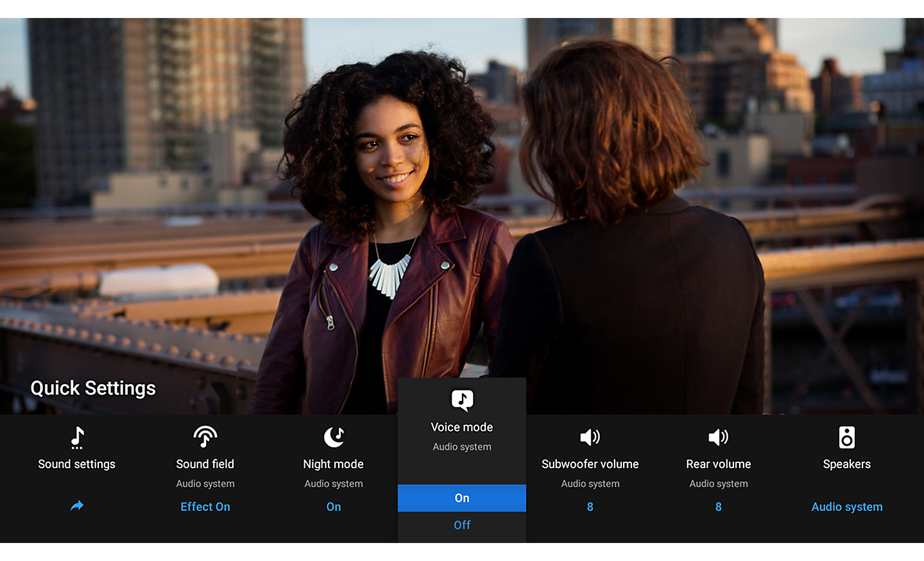Turn Voice mode Off
This screenshot has height=561, width=924.
(x=462, y=525)
